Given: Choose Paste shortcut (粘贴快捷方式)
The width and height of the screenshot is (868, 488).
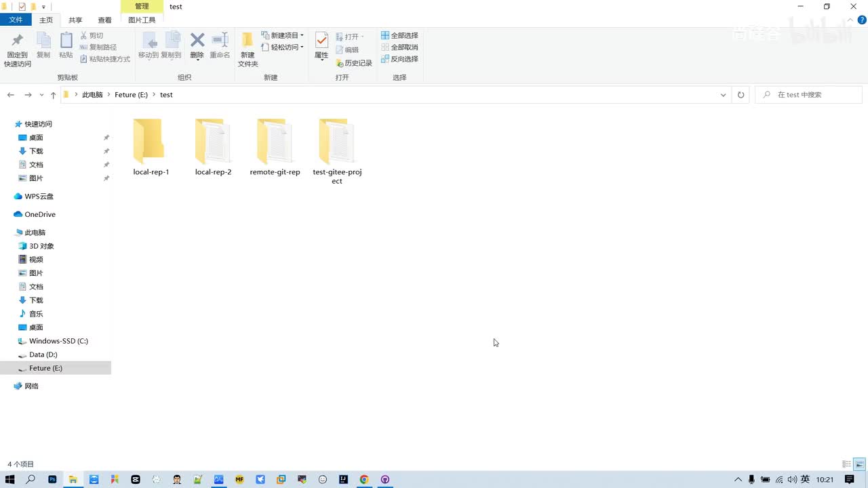Looking at the screenshot, I should (x=105, y=59).
